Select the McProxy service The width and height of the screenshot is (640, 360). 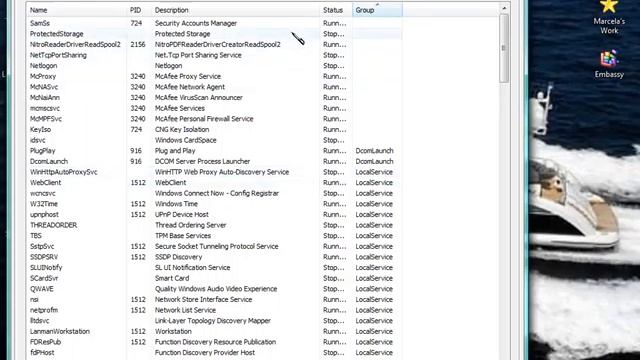pyautogui.click(x=43, y=76)
